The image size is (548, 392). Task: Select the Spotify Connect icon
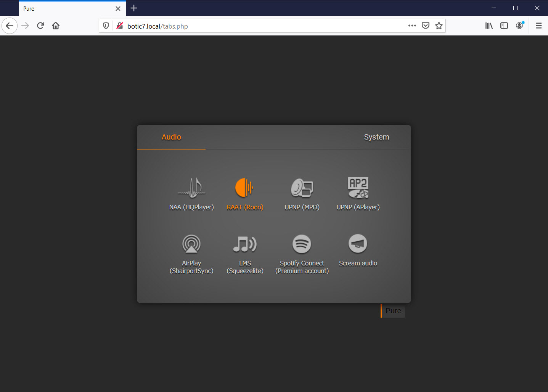[302, 244]
